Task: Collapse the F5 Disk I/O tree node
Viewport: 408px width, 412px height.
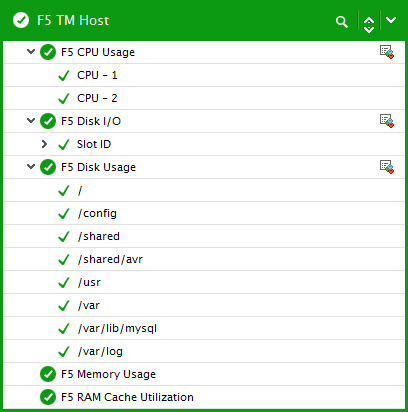Action: pos(31,121)
